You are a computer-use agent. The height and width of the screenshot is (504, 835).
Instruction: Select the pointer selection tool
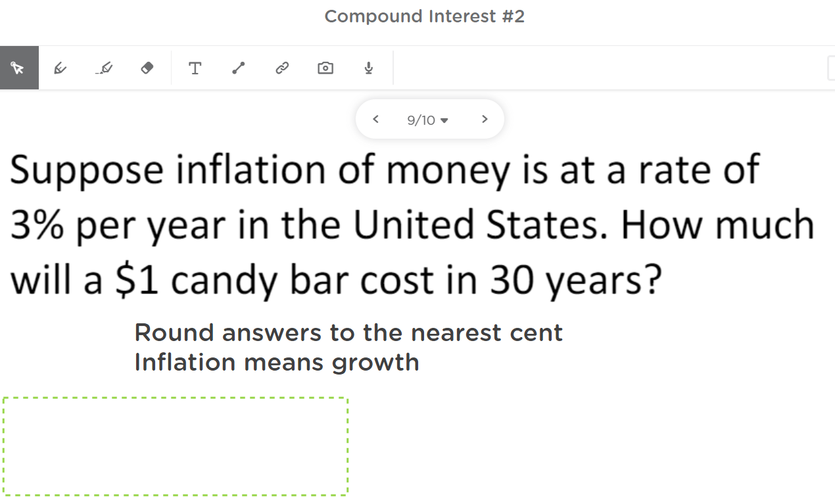click(19, 67)
